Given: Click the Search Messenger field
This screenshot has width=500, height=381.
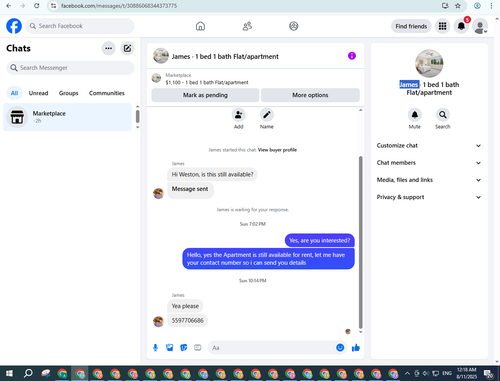Looking at the screenshot, I should [70, 68].
